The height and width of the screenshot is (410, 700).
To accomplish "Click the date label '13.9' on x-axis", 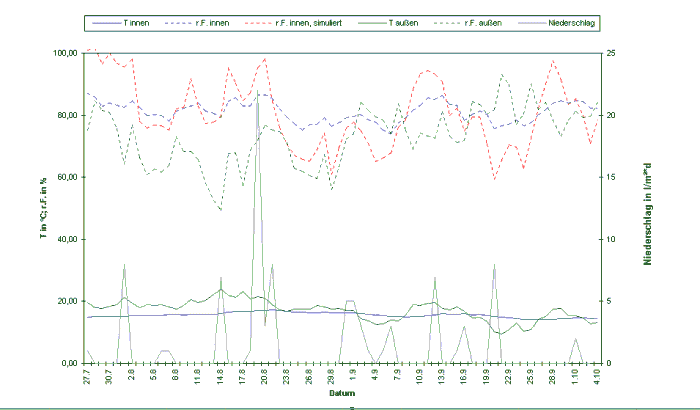I will pos(442,376).
